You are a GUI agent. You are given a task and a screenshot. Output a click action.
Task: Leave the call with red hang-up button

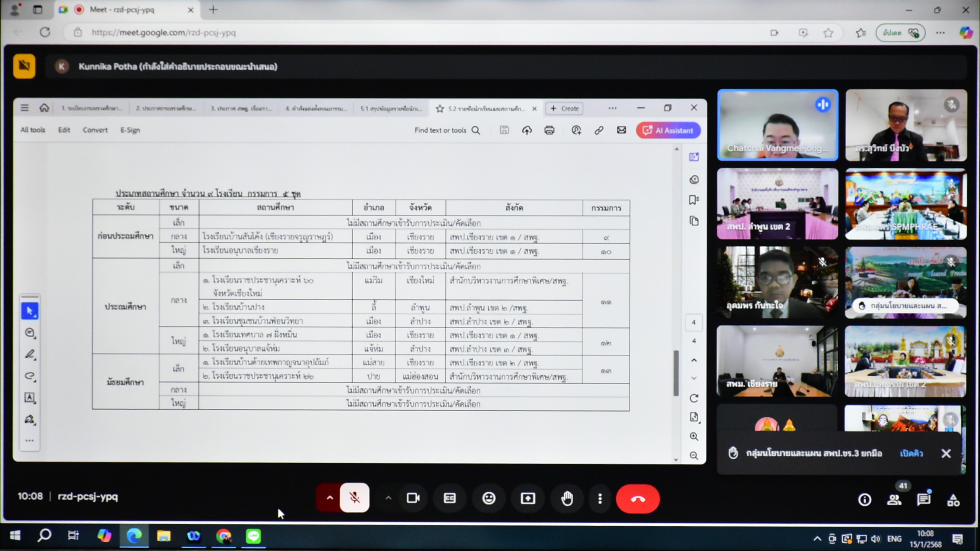tap(637, 499)
